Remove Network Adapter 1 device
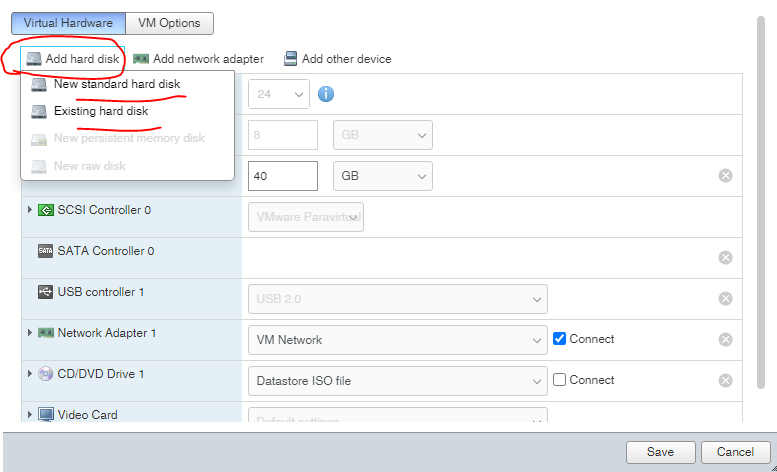Screen dimensions: 777x472 click(x=725, y=339)
